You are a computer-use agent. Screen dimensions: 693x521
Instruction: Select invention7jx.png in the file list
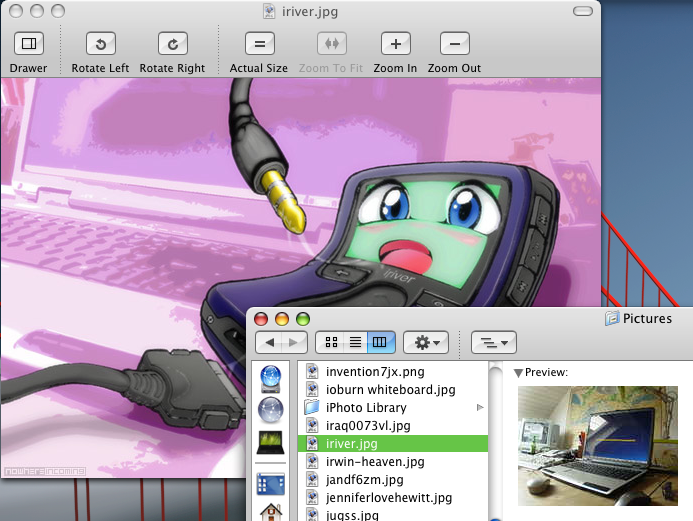click(x=392, y=372)
